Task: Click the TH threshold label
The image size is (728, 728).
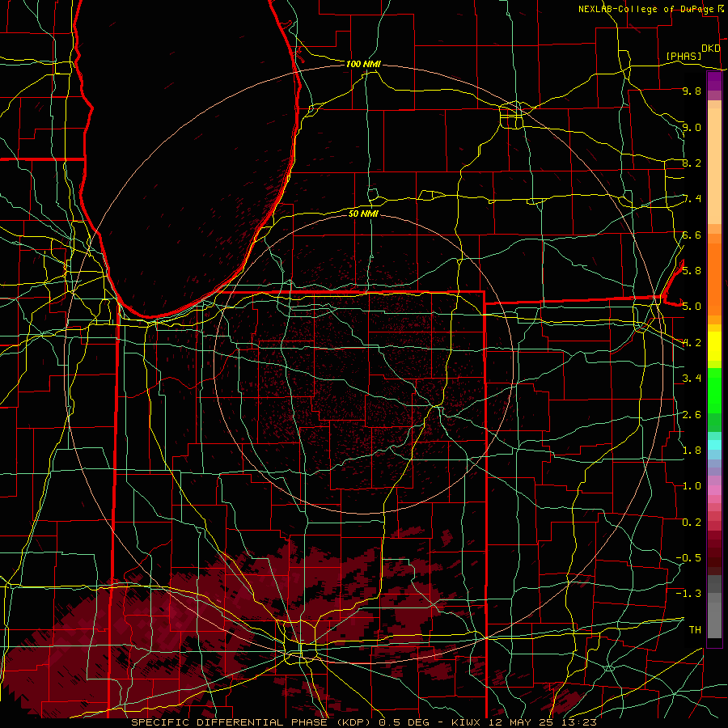Action: click(695, 629)
